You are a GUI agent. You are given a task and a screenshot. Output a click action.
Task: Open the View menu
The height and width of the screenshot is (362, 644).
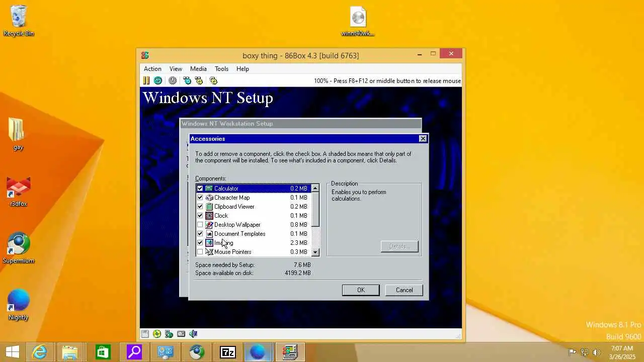click(x=176, y=69)
